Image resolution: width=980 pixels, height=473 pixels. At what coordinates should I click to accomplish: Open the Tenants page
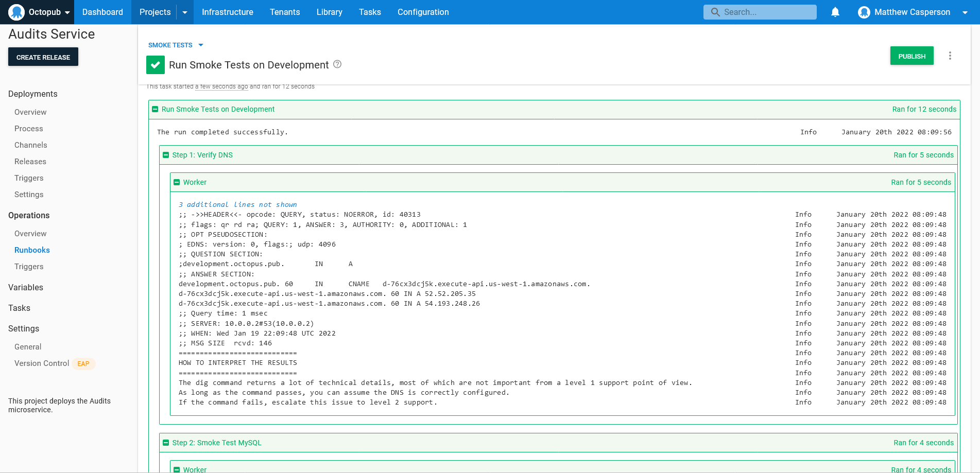(285, 12)
